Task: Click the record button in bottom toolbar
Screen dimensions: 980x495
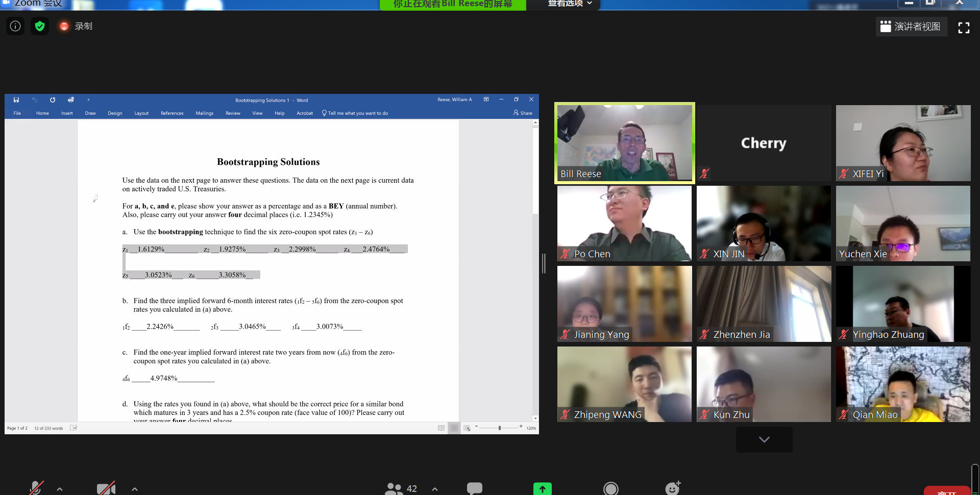Action: [x=610, y=488]
